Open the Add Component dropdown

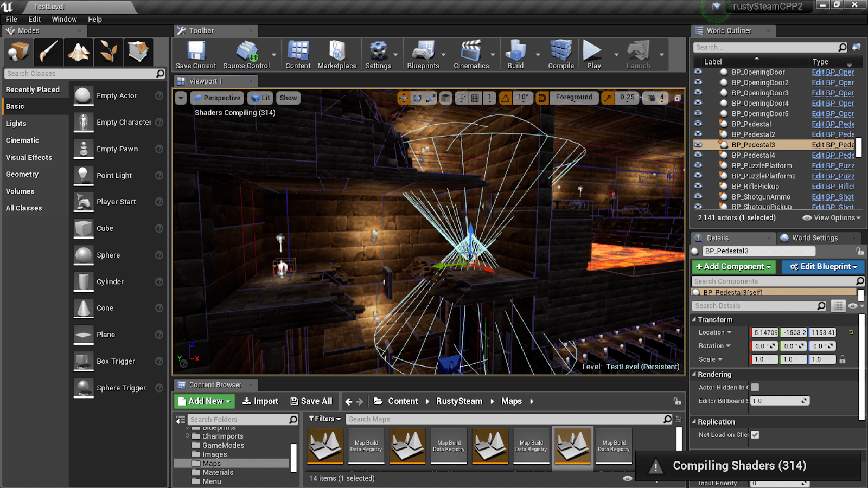(733, 267)
